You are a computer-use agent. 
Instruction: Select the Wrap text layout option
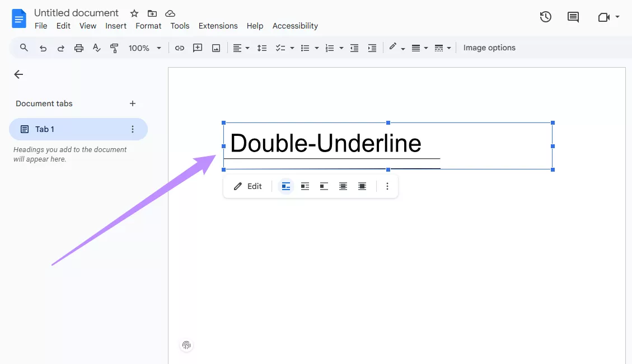pos(305,186)
